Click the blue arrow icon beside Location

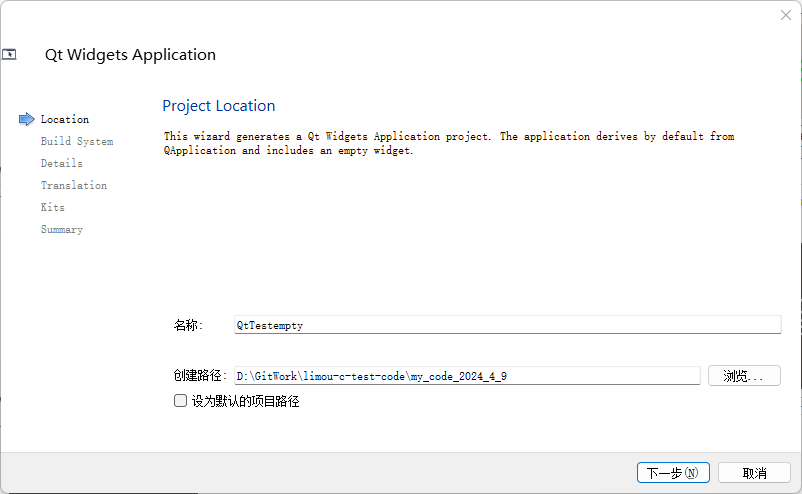[27, 119]
